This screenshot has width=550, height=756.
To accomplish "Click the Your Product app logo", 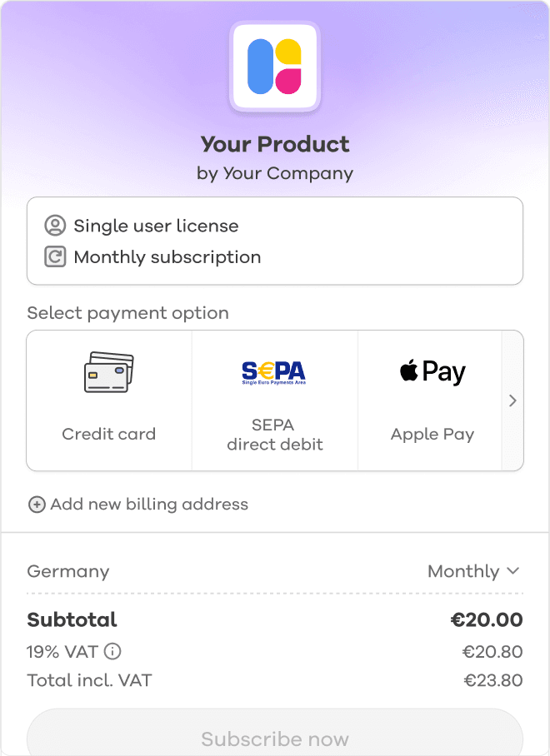I will 275,66.
